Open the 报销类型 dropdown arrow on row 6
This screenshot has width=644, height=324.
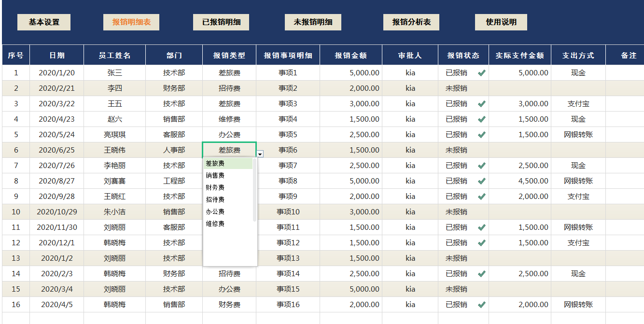pyautogui.click(x=260, y=153)
